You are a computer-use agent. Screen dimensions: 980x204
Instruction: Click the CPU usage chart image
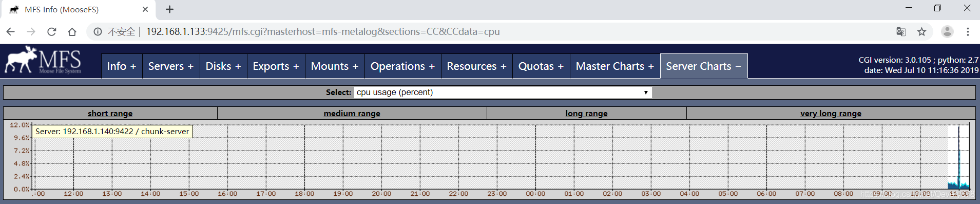490,159
